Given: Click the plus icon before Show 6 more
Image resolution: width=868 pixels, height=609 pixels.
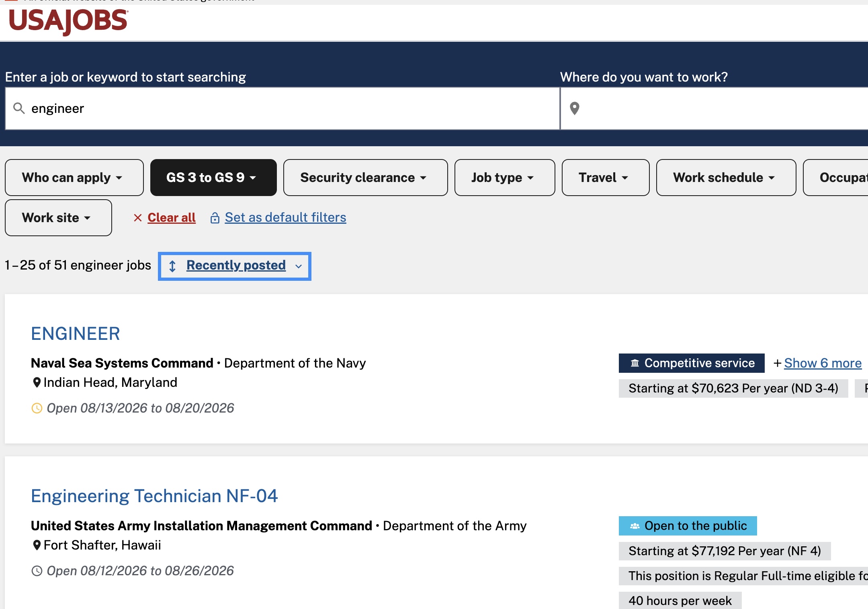Looking at the screenshot, I should [x=778, y=363].
